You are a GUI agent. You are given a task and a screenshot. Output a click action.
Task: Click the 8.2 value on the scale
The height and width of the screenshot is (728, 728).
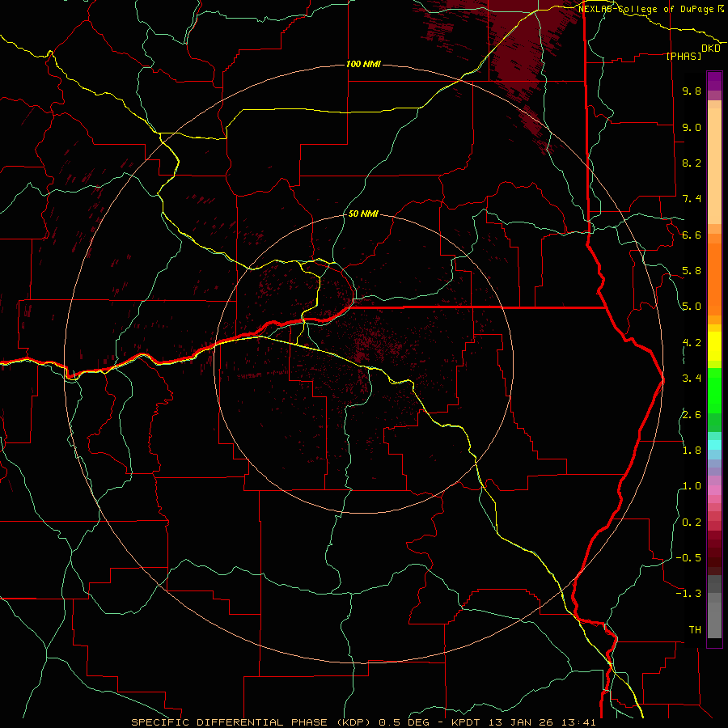point(692,163)
